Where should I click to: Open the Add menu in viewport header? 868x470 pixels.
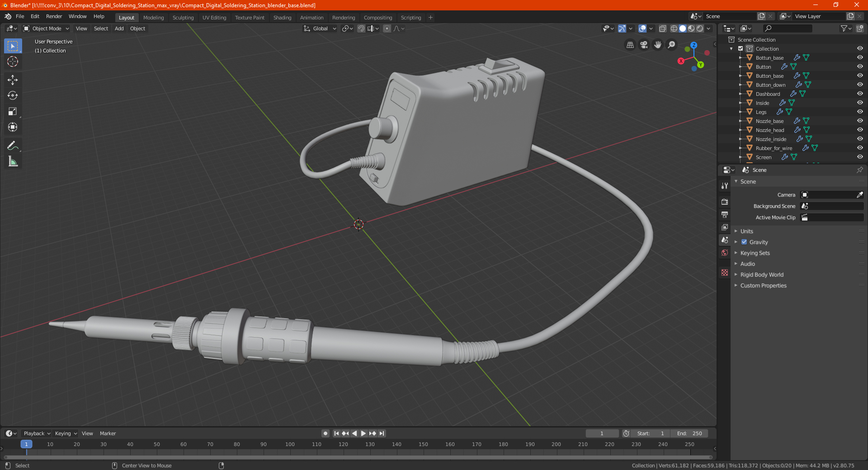pos(119,28)
